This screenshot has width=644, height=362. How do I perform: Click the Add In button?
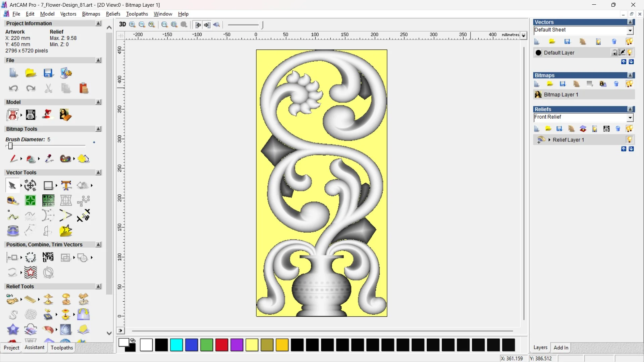pos(561,348)
